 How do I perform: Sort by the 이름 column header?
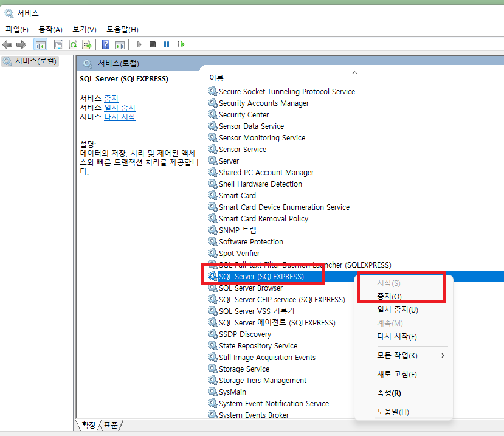click(x=216, y=78)
